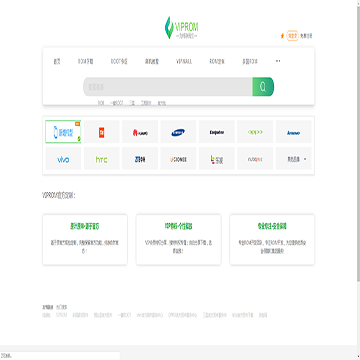This screenshot has height=360, width=360.
Task: Select the Lenovo brand logo tile
Action: [294, 132]
